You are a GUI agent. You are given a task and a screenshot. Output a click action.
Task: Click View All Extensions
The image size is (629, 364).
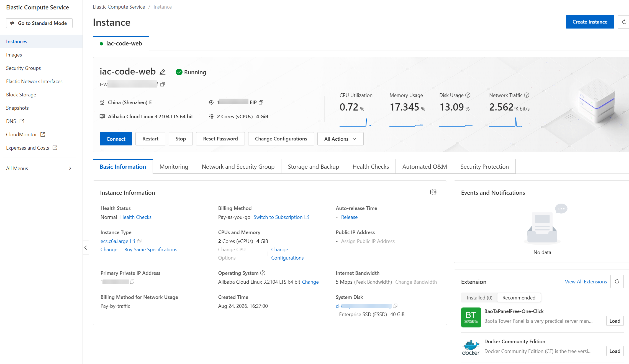click(x=586, y=282)
